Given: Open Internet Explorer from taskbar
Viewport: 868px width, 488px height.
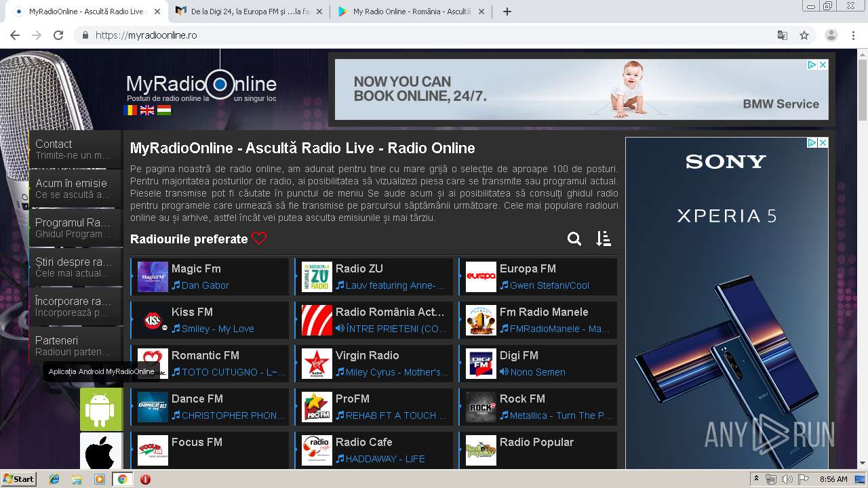Looking at the screenshot, I should coord(54,479).
